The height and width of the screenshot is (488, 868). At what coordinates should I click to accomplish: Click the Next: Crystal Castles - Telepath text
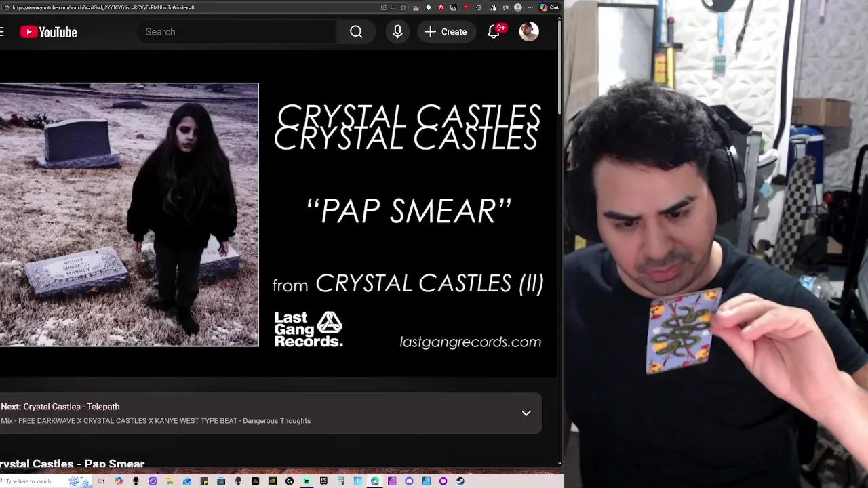[x=60, y=407]
